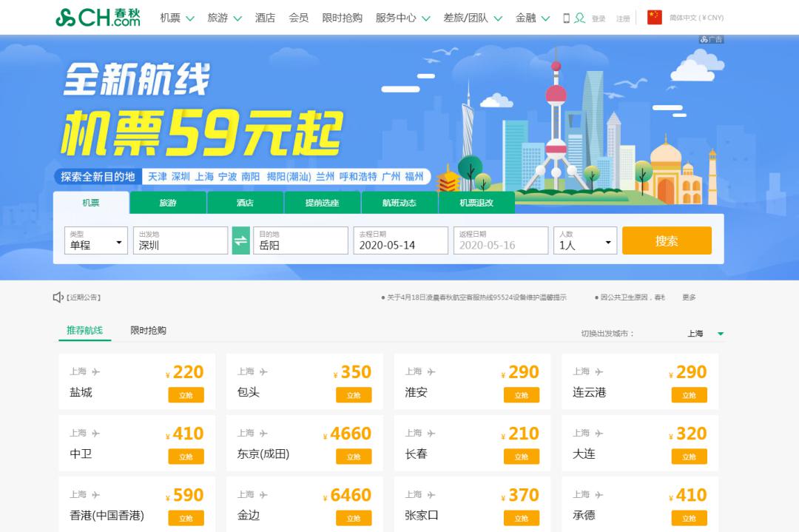
Task: Click the return date field 2020-05-16
Action: [x=500, y=240]
